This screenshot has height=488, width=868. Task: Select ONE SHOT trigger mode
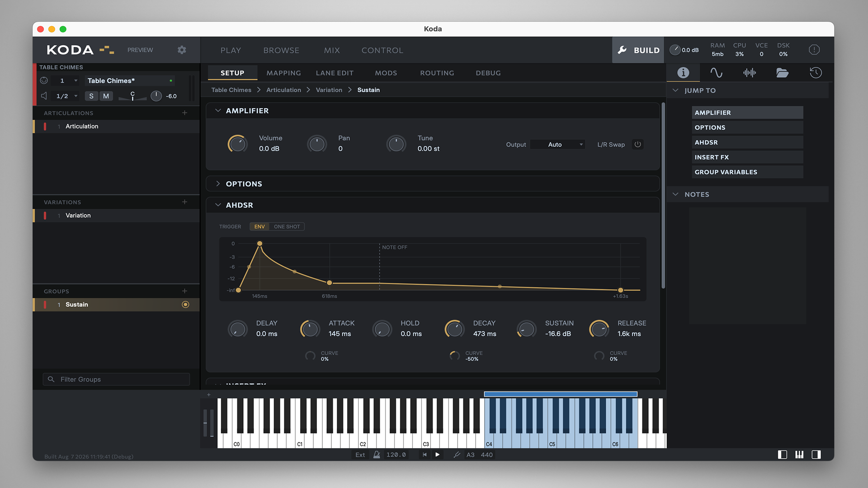pyautogui.click(x=287, y=226)
